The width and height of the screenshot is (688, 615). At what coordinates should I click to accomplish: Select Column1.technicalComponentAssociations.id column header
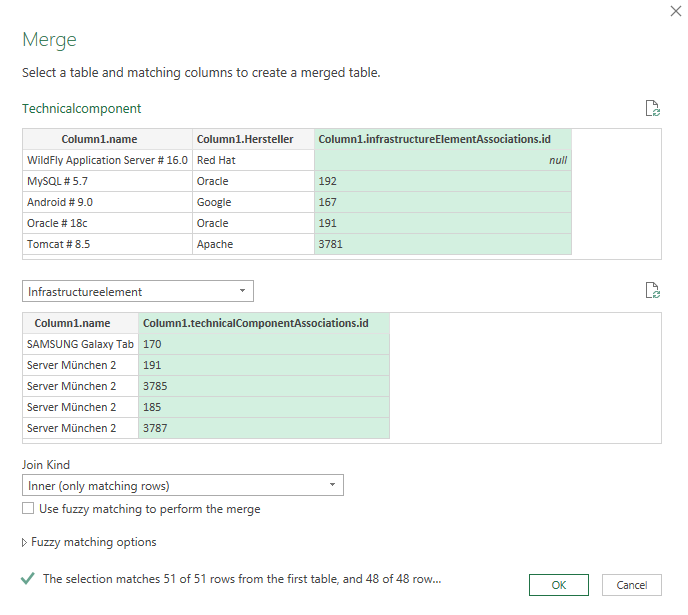[263, 323]
